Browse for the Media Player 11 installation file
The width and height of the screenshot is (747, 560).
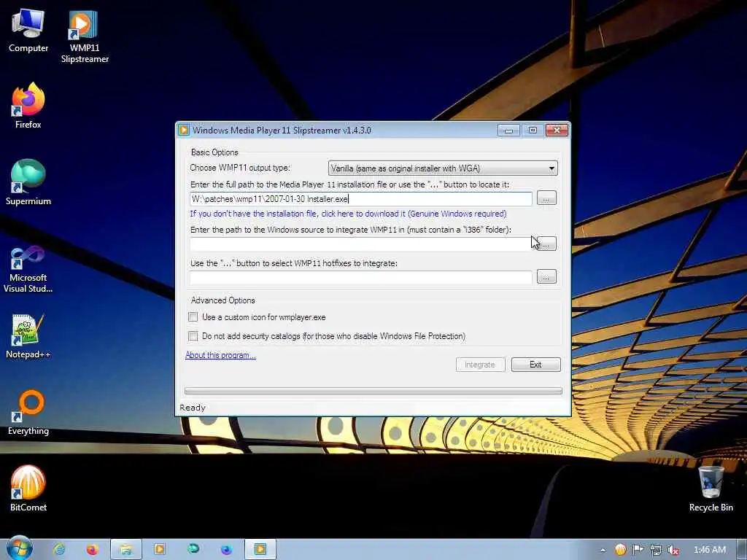(546, 198)
